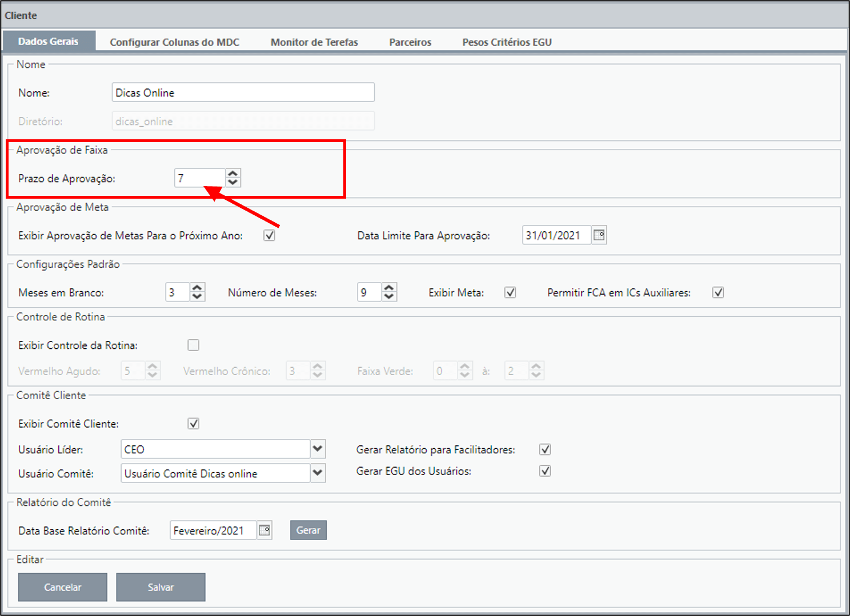Open Pesos Critérios EGU tab
850x616 pixels.
pos(507,42)
